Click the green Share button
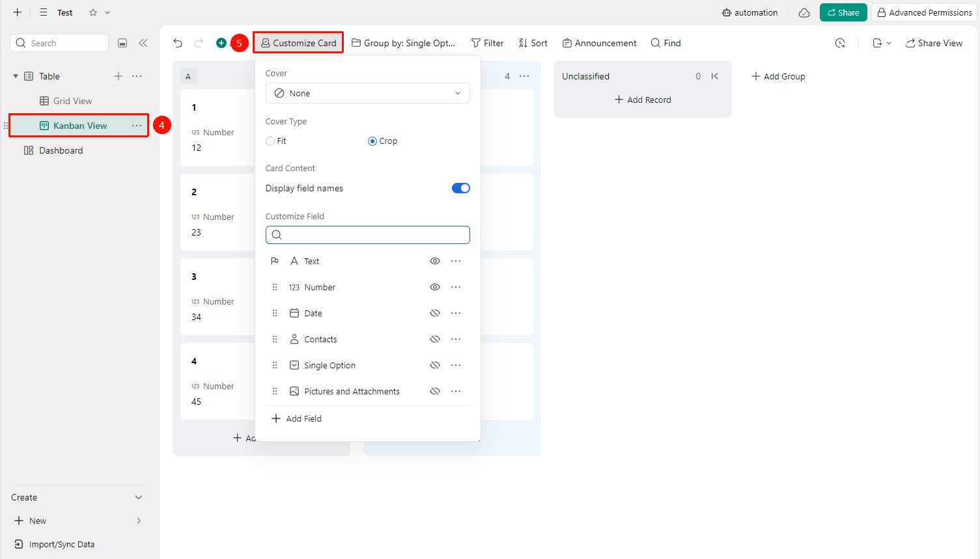This screenshot has height=559, width=980. coord(843,12)
